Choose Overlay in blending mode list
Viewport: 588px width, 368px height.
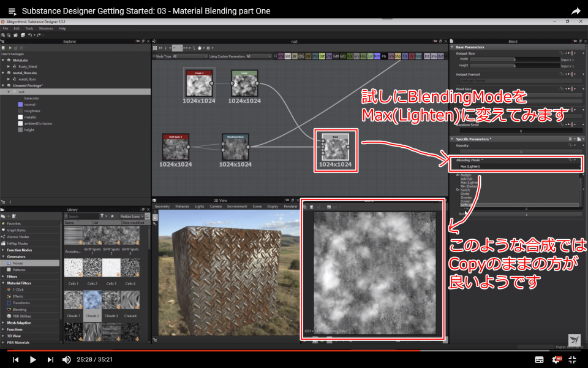(x=466, y=197)
